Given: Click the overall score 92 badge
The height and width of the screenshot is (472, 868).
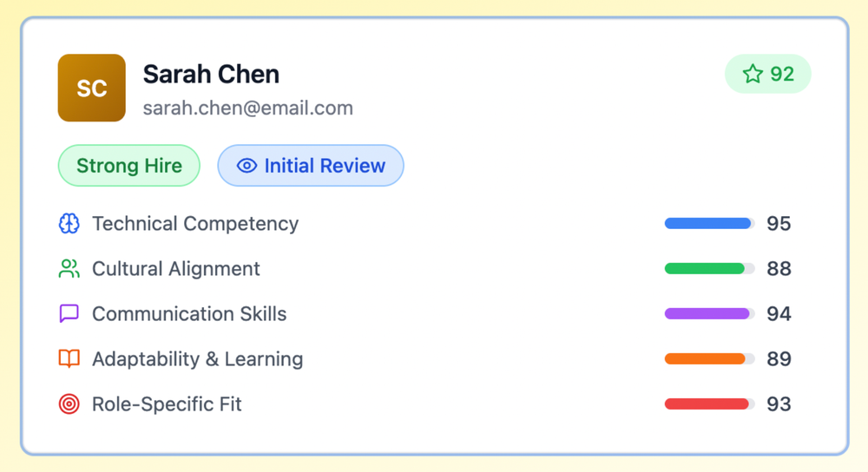Looking at the screenshot, I should click(x=768, y=75).
